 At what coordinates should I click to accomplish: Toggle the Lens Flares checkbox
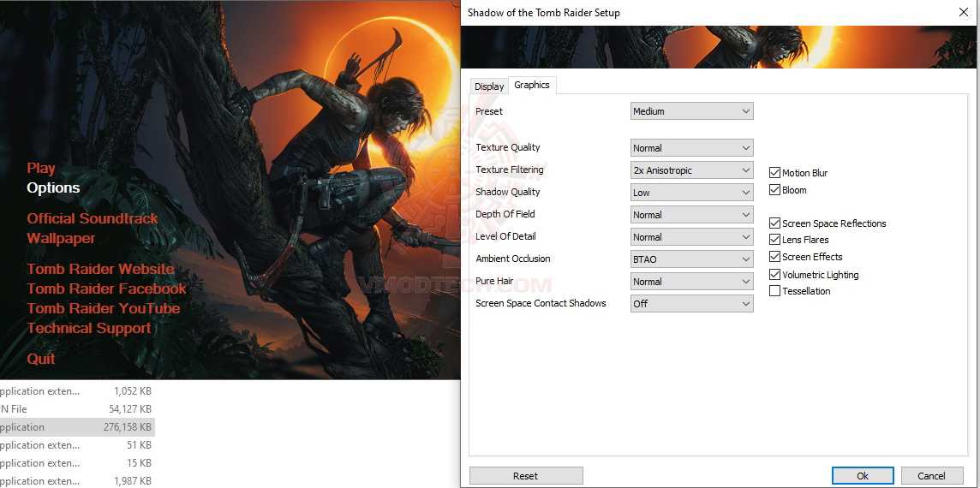pos(775,240)
